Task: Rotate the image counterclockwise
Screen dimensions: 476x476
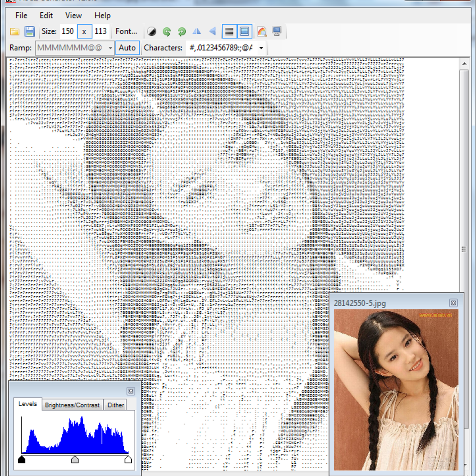Action: pos(167,31)
